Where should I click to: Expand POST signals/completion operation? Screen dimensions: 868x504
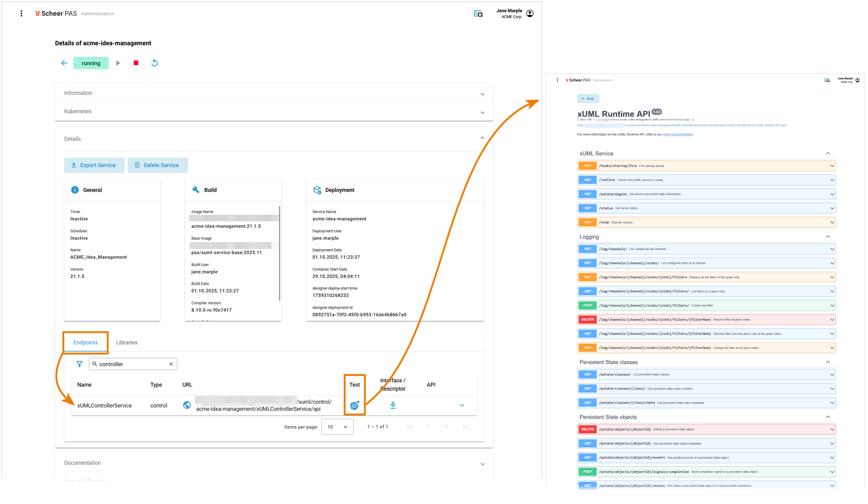(707, 472)
